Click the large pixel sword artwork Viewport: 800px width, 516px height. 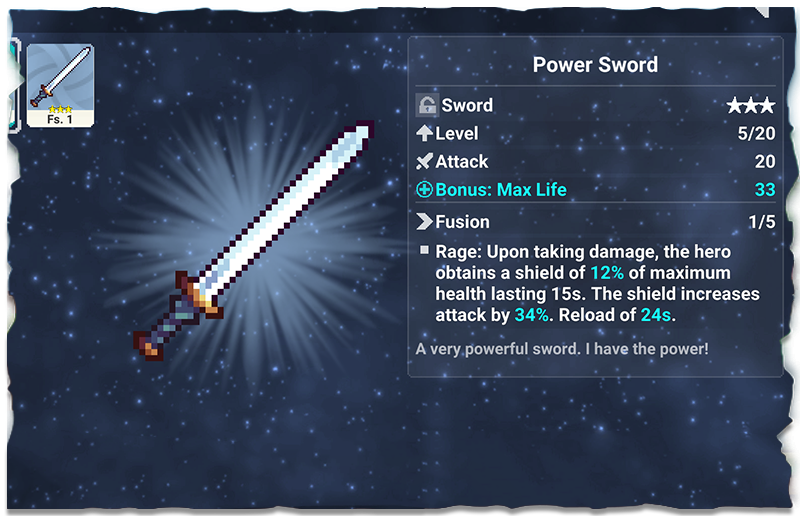[x=254, y=240]
